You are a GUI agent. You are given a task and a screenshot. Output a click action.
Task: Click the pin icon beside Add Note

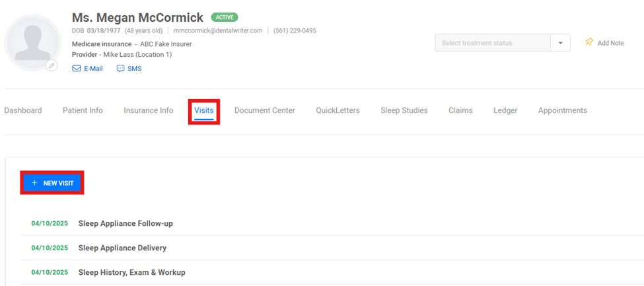[589, 42]
